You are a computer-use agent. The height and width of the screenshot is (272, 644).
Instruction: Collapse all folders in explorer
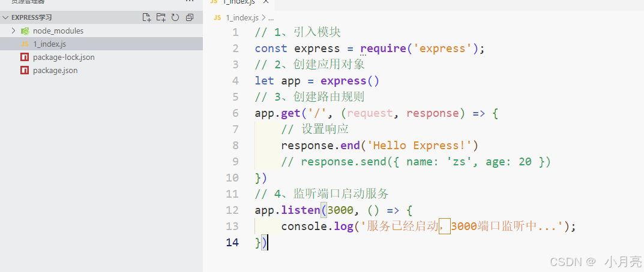tap(189, 17)
